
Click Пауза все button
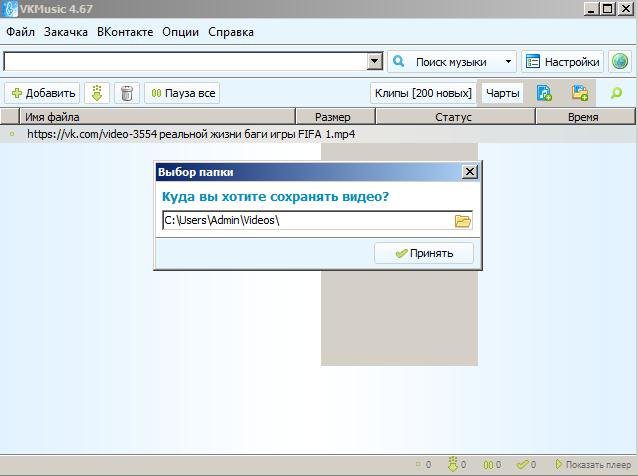[182, 93]
